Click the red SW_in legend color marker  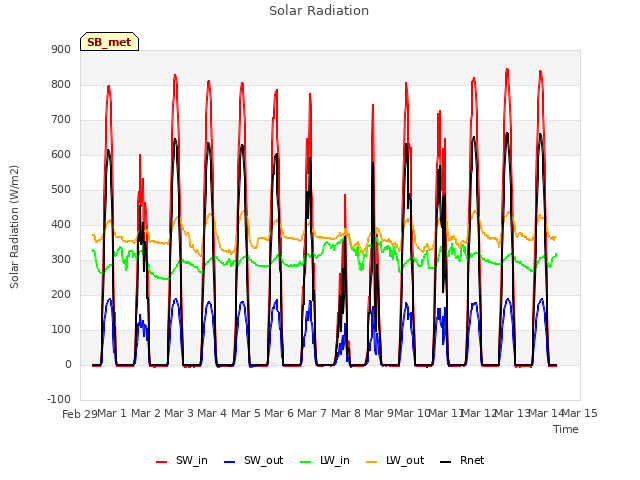click(x=162, y=462)
